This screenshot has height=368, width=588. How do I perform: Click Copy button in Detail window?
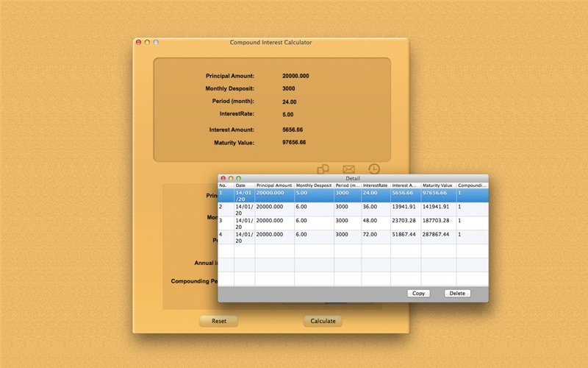(x=418, y=293)
